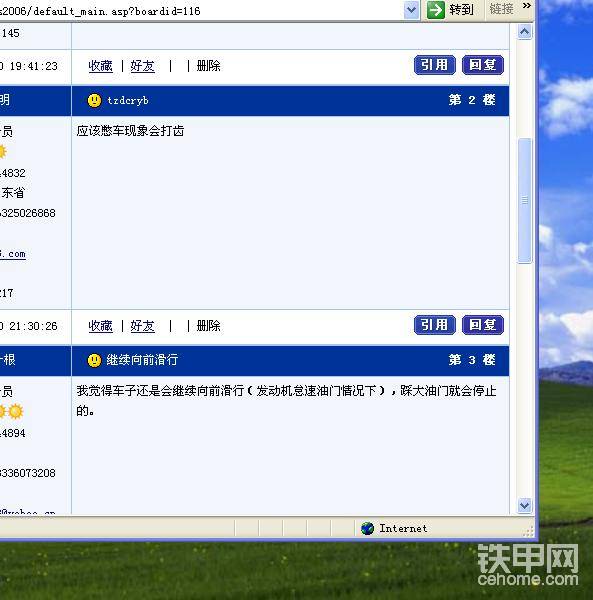Click 好友 link in 19:41:23 post row
This screenshot has width=593, height=600.
click(142, 66)
